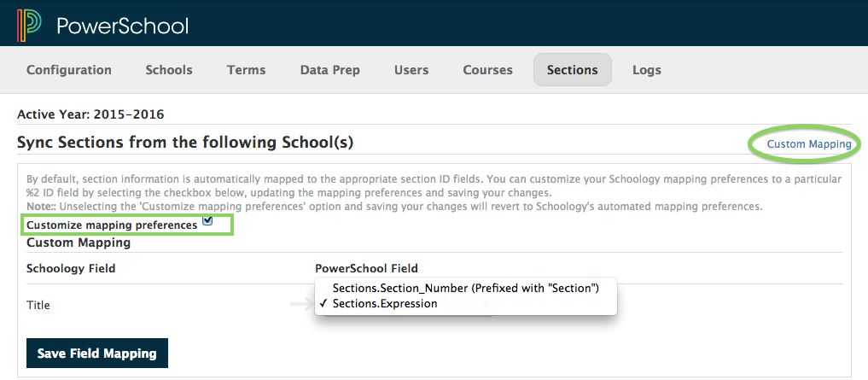The image size is (868, 380).
Task: Open the Configuration tab
Action: click(69, 70)
